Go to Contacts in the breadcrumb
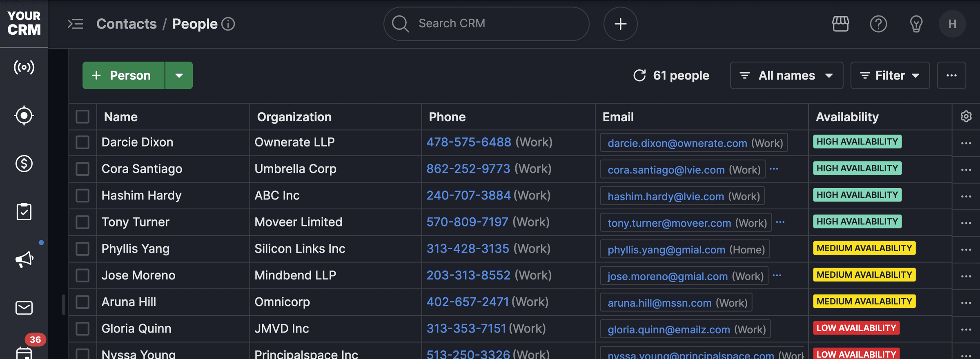 (127, 24)
